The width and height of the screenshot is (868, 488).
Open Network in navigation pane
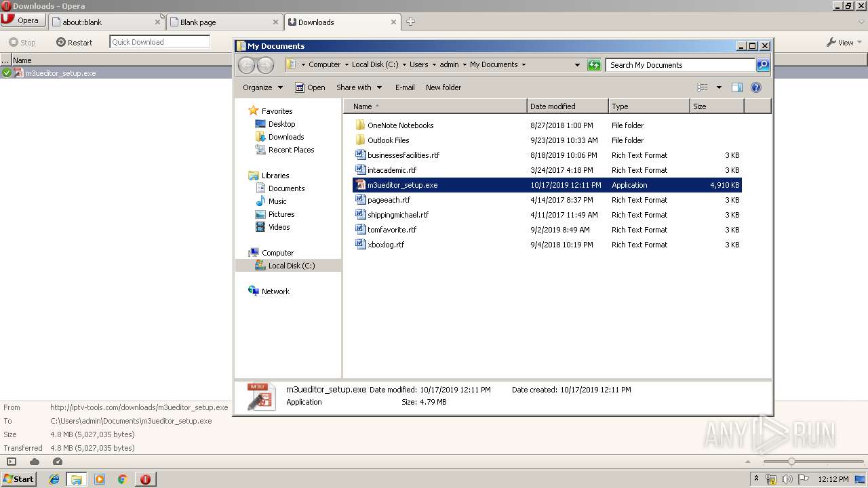[x=275, y=291]
